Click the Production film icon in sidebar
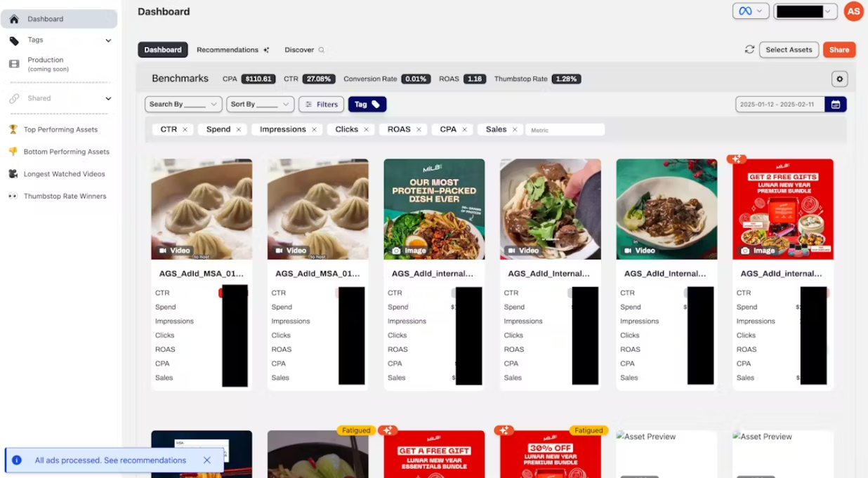This screenshot has height=478, width=868. (14, 64)
